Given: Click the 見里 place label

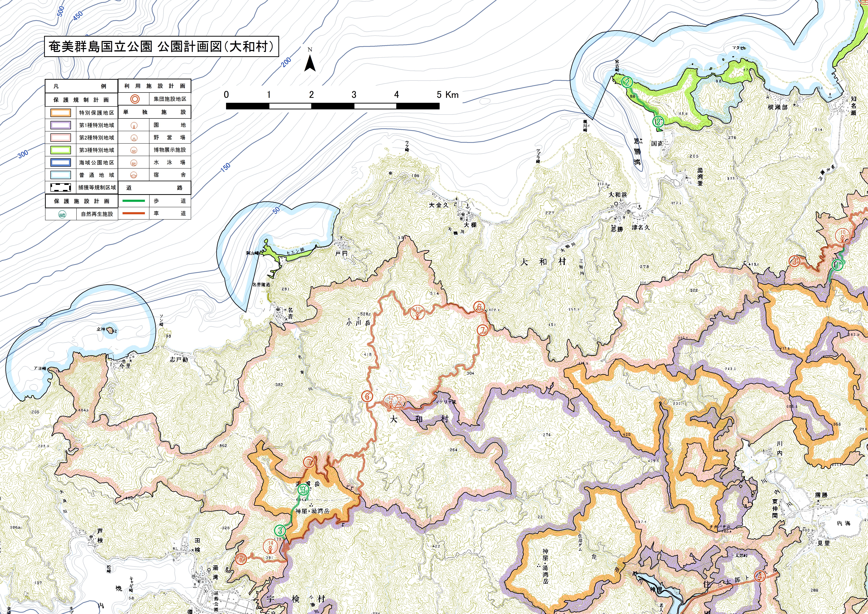Looking at the screenshot, I should click(x=824, y=543).
